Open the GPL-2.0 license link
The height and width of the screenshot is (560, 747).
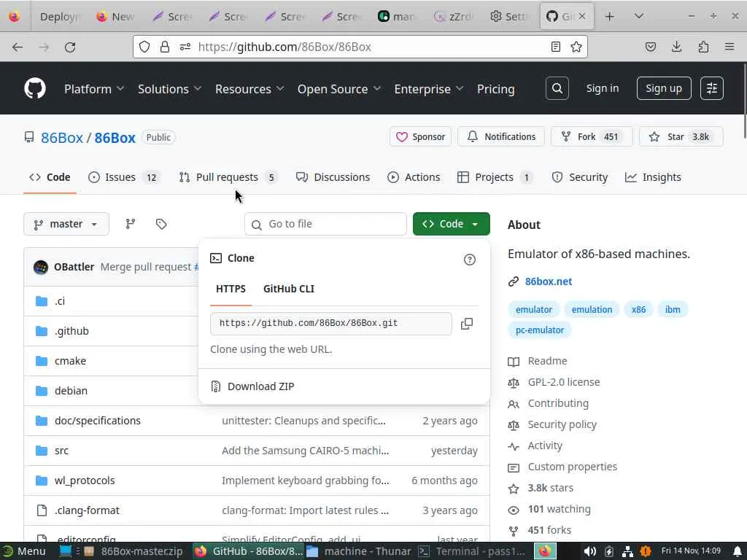click(564, 382)
